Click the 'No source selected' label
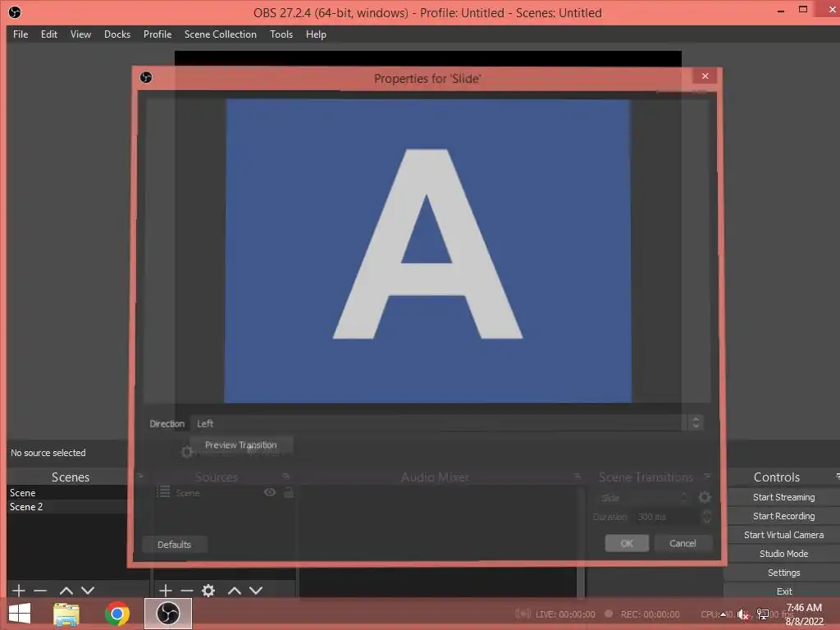 (x=48, y=453)
